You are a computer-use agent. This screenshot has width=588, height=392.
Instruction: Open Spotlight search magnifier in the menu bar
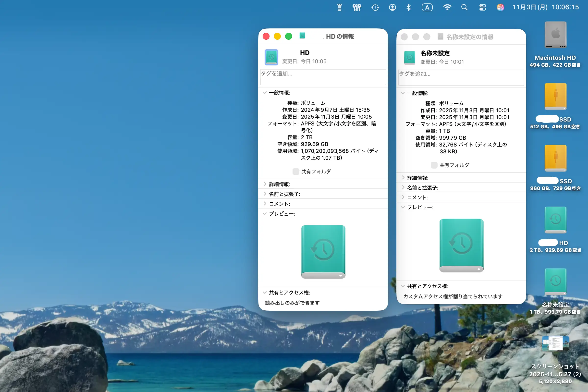(x=464, y=8)
